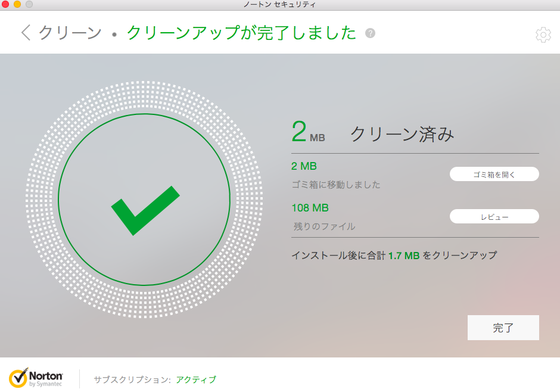Click the question mark help icon
Viewport: 560px width, 392px height.
click(x=370, y=33)
